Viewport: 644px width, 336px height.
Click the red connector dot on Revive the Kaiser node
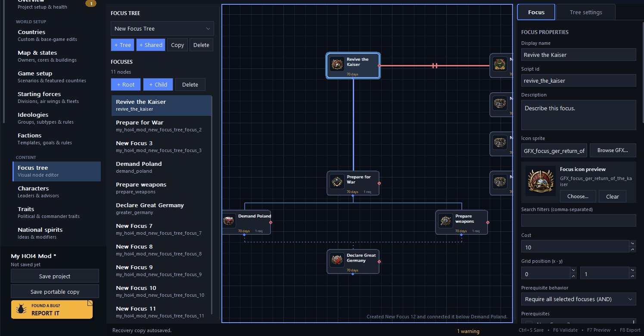coord(379,66)
